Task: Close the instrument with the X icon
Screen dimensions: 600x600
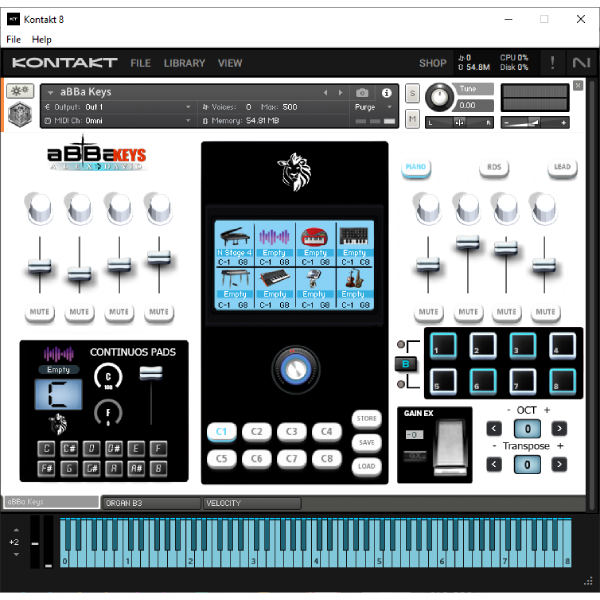Action: click(x=578, y=85)
